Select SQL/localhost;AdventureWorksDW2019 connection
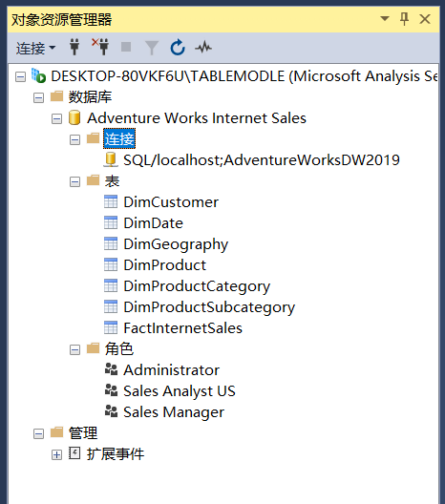The width and height of the screenshot is (445, 504). click(x=262, y=160)
